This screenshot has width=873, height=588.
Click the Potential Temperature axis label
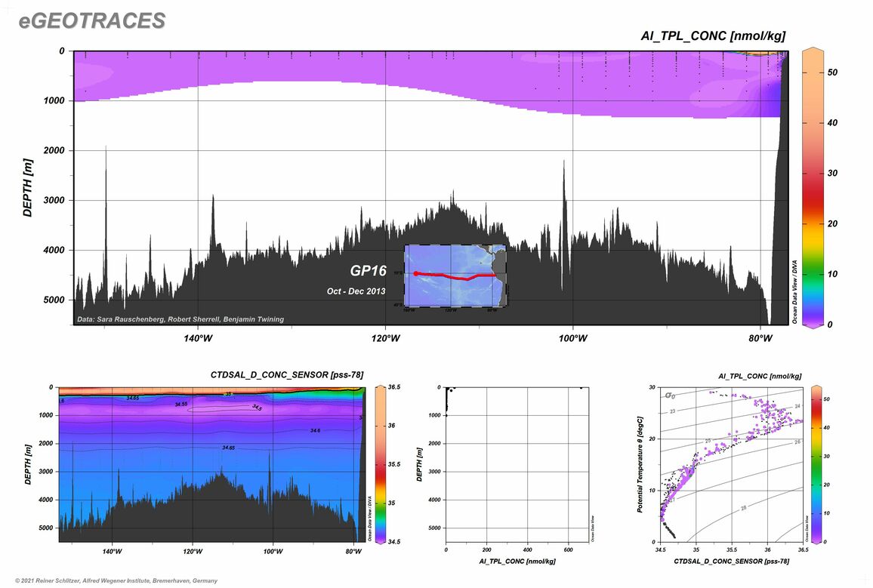point(640,464)
